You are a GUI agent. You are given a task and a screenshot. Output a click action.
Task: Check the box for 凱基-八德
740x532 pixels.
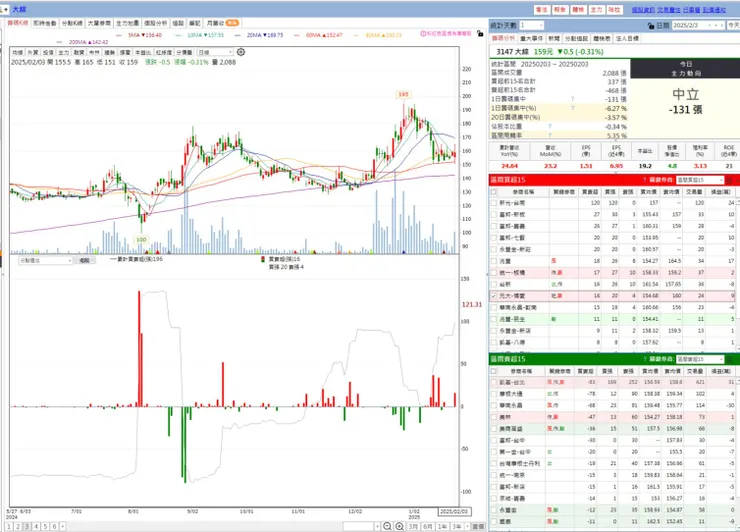click(494, 342)
